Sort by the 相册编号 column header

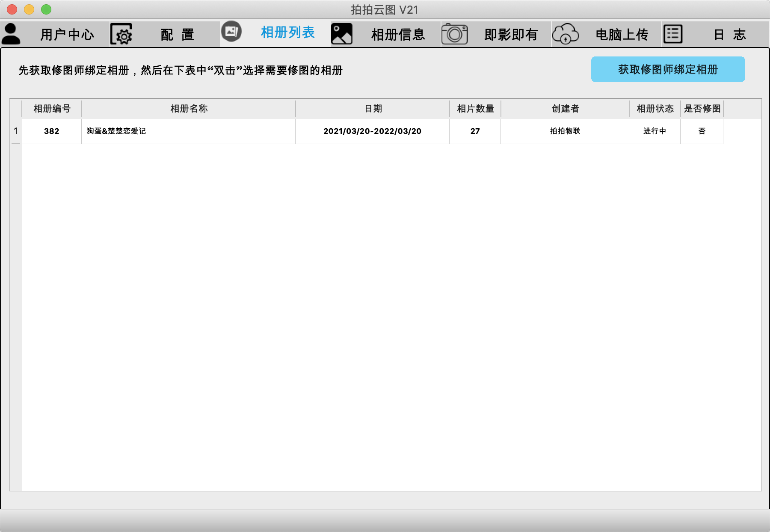click(x=52, y=109)
